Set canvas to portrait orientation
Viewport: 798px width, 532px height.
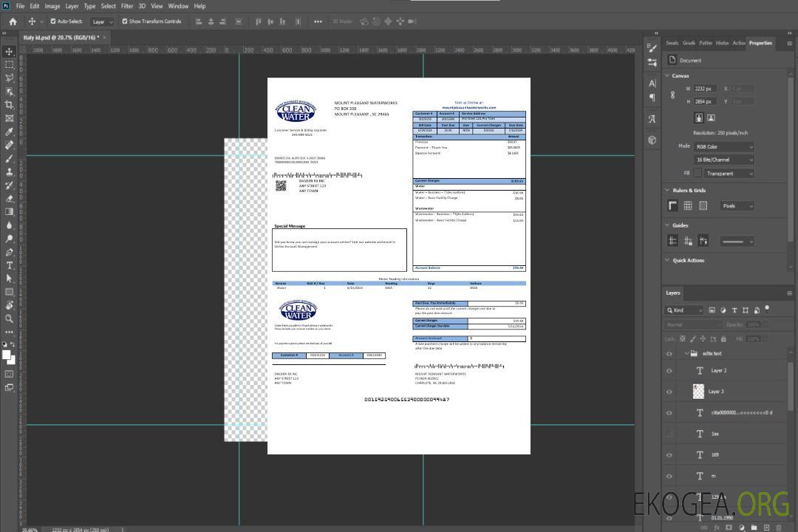pyautogui.click(x=699, y=117)
